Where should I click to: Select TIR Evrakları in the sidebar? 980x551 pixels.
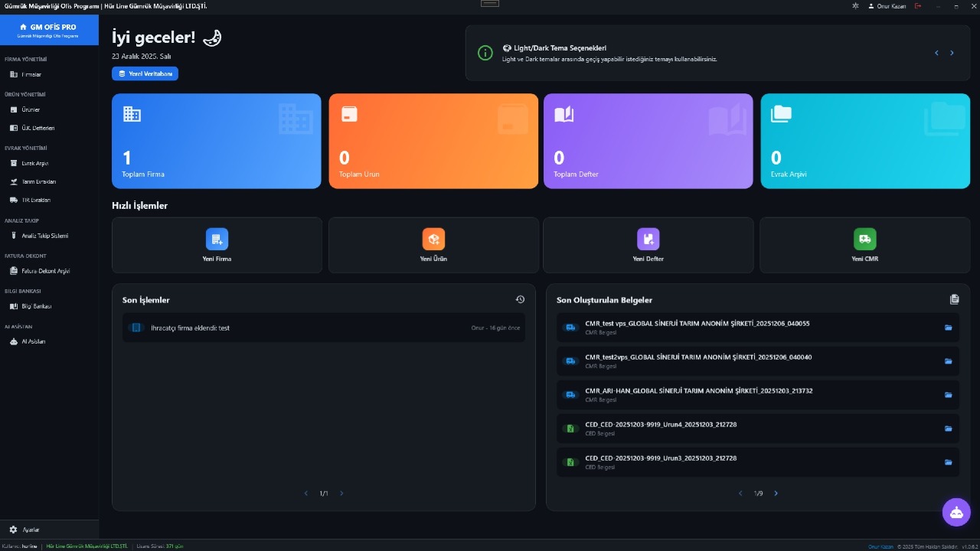pyautogui.click(x=35, y=200)
